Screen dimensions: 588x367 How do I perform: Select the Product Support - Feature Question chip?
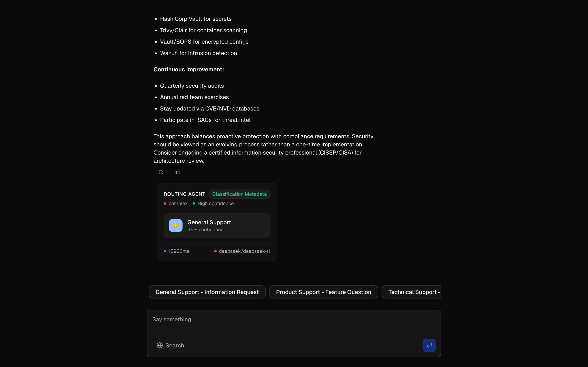323,292
